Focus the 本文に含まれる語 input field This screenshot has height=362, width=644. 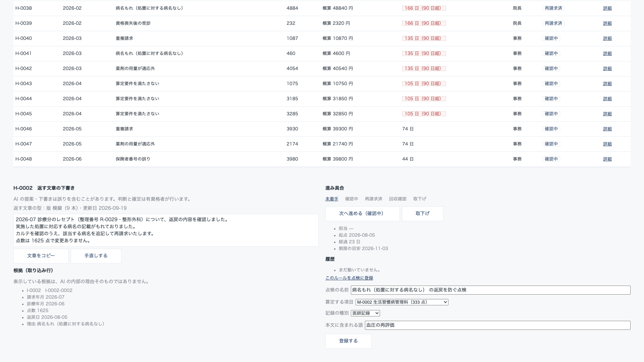coord(497,325)
